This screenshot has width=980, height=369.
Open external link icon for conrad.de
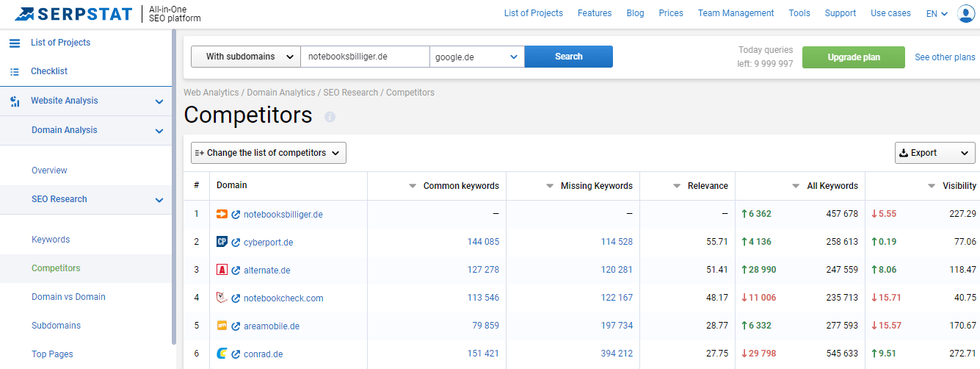[236, 354]
